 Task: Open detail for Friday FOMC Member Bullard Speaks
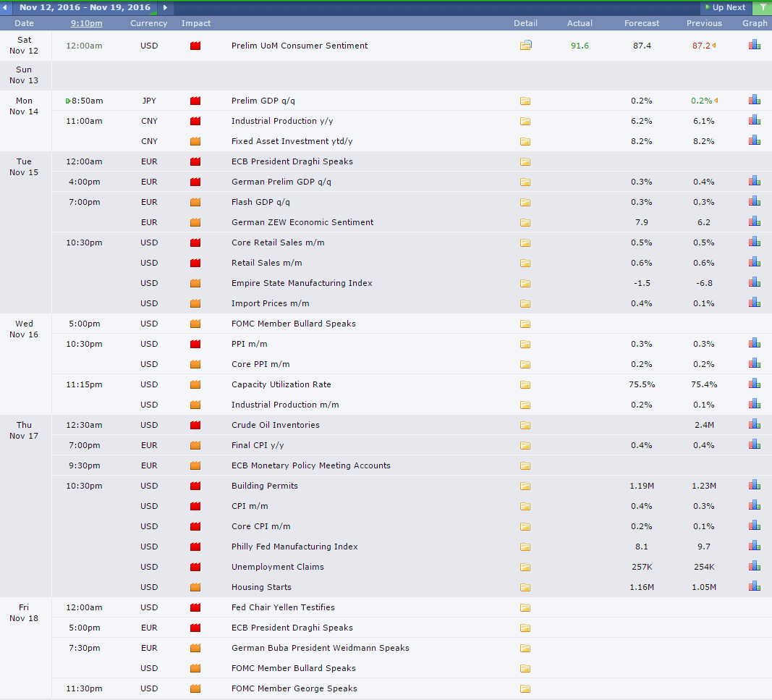pyautogui.click(x=525, y=668)
